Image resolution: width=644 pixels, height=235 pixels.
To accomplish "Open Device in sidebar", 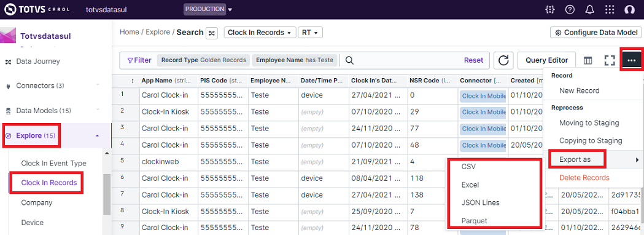I will click(33, 222).
